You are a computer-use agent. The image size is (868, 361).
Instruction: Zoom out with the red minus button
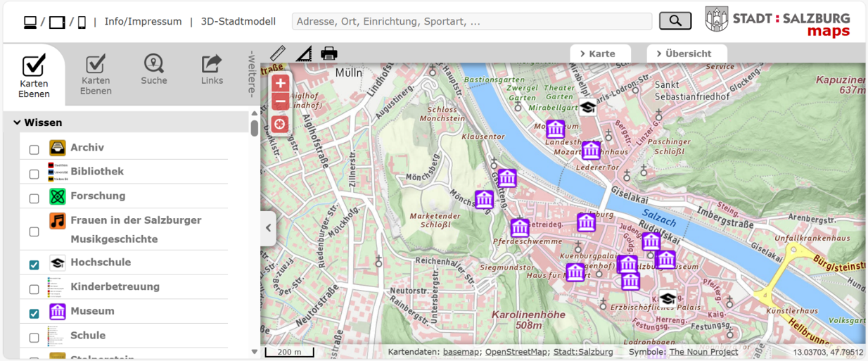[x=281, y=102]
